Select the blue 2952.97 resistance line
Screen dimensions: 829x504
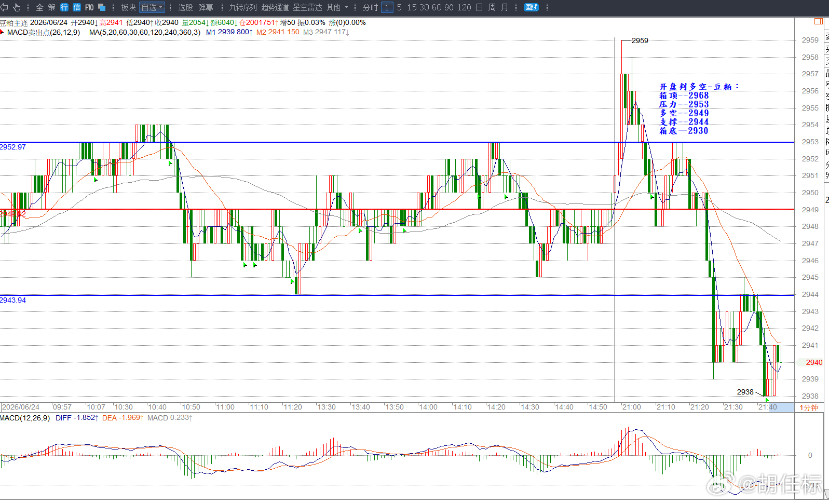[x=397, y=142]
